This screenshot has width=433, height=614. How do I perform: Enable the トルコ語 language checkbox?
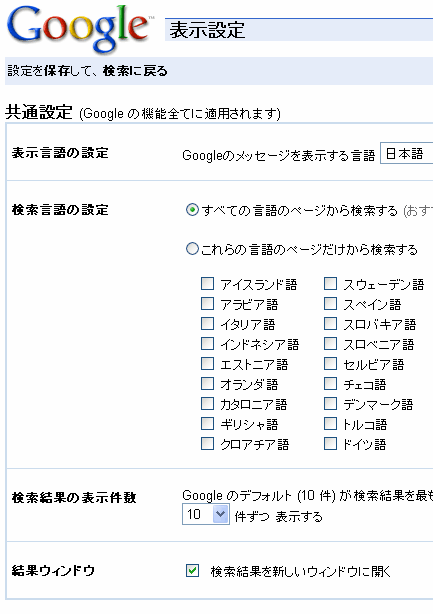[x=330, y=423]
